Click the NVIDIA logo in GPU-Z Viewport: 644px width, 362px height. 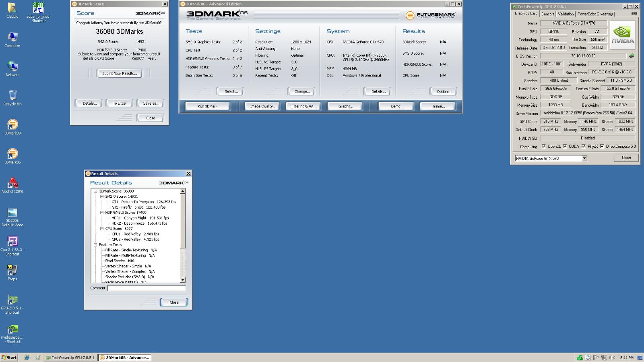[x=623, y=35]
